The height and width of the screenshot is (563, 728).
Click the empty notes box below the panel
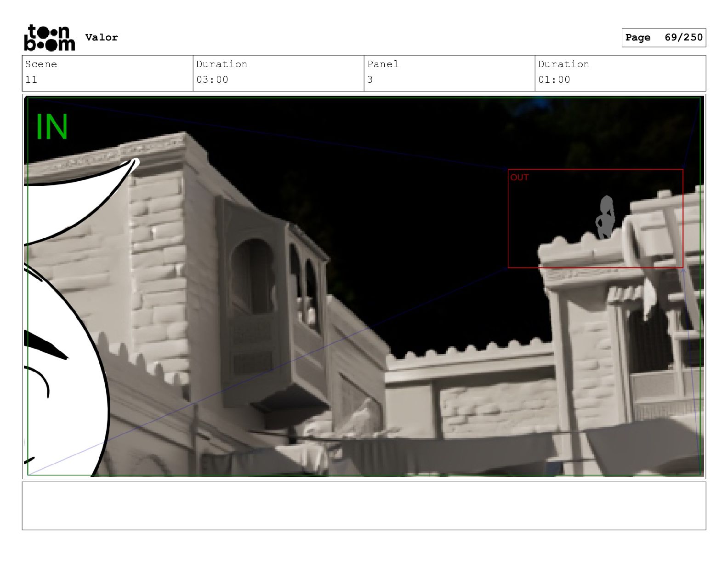[x=364, y=506]
